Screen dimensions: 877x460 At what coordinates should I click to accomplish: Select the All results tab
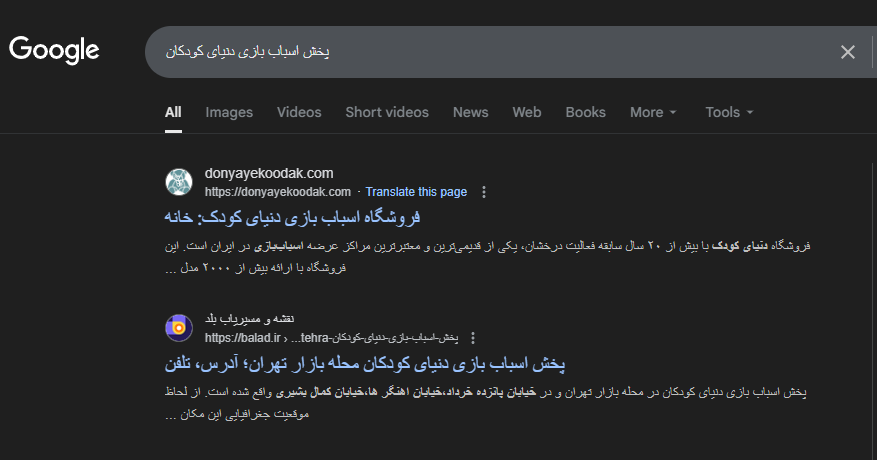(173, 112)
